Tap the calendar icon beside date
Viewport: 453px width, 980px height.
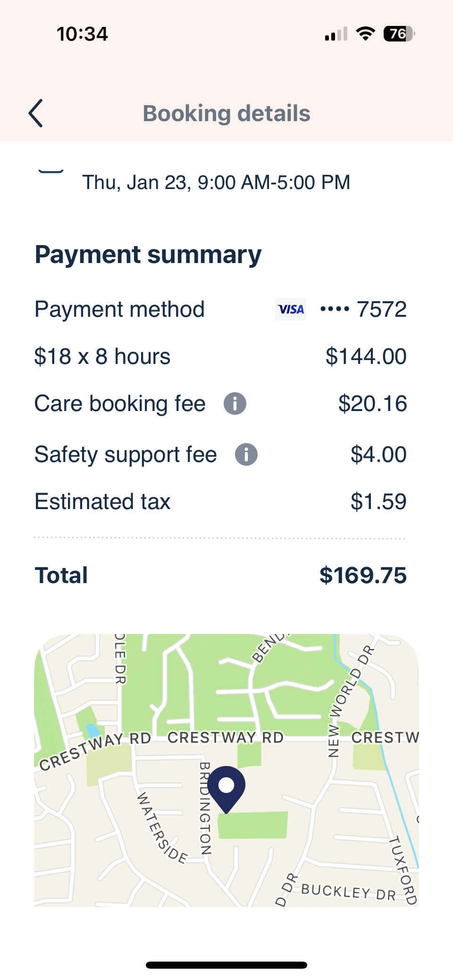(x=51, y=172)
